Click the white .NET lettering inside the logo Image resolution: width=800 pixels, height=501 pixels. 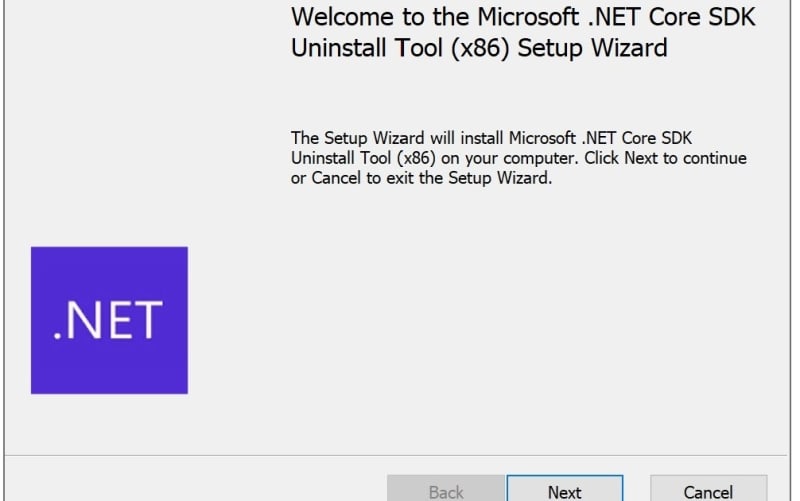[108, 320]
